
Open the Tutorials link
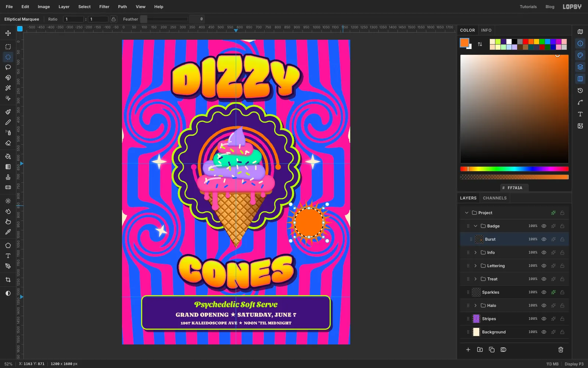528,7
